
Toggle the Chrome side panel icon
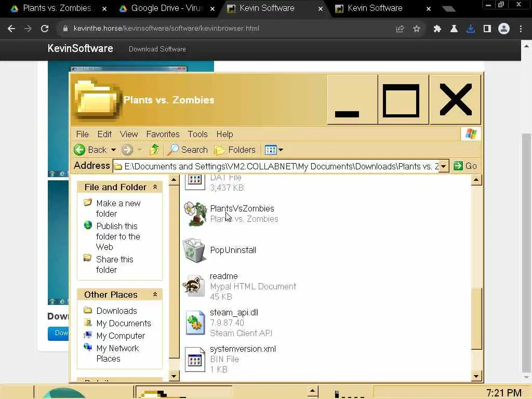click(x=487, y=29)
